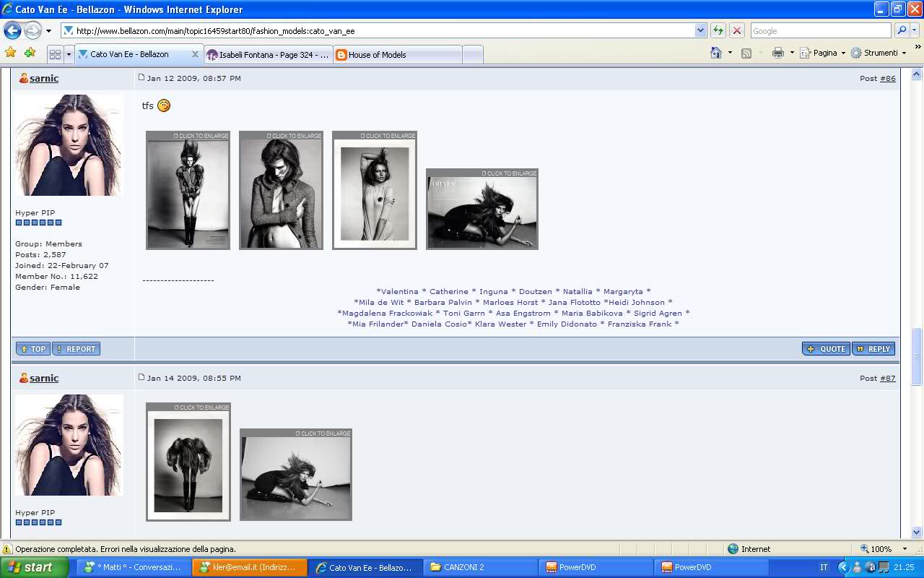Enlarge first thumbnail in post #86

[x=188, y=191]
